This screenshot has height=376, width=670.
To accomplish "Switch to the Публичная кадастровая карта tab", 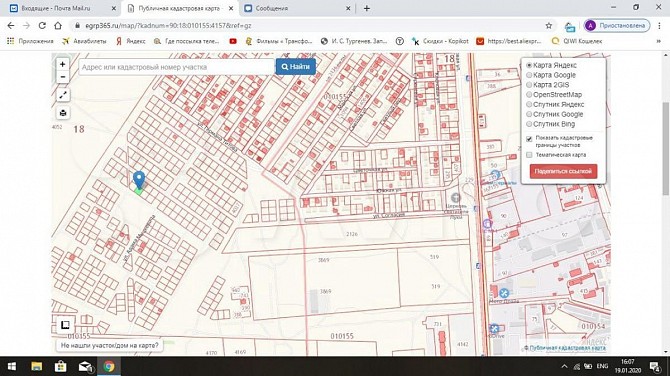I will click(179, 8).
